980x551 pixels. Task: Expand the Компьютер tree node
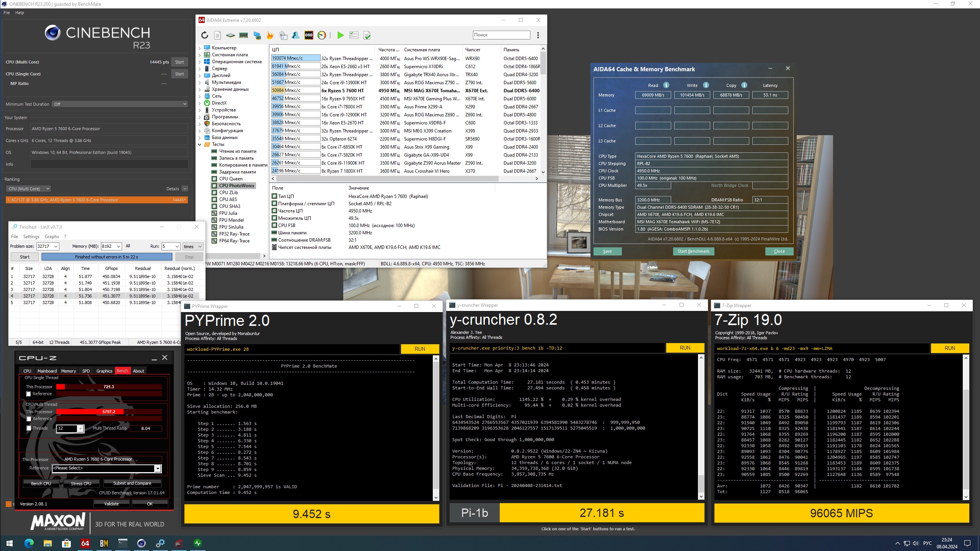coord(199,48)
